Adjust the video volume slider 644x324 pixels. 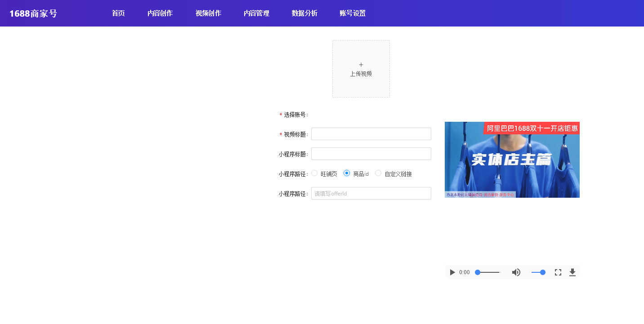538,272
